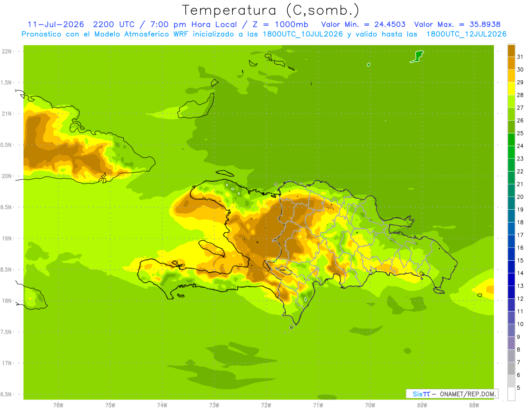Click the '72W' longitude axis label
This screenshot has height=411, width=532.
[x=266, y=405]
